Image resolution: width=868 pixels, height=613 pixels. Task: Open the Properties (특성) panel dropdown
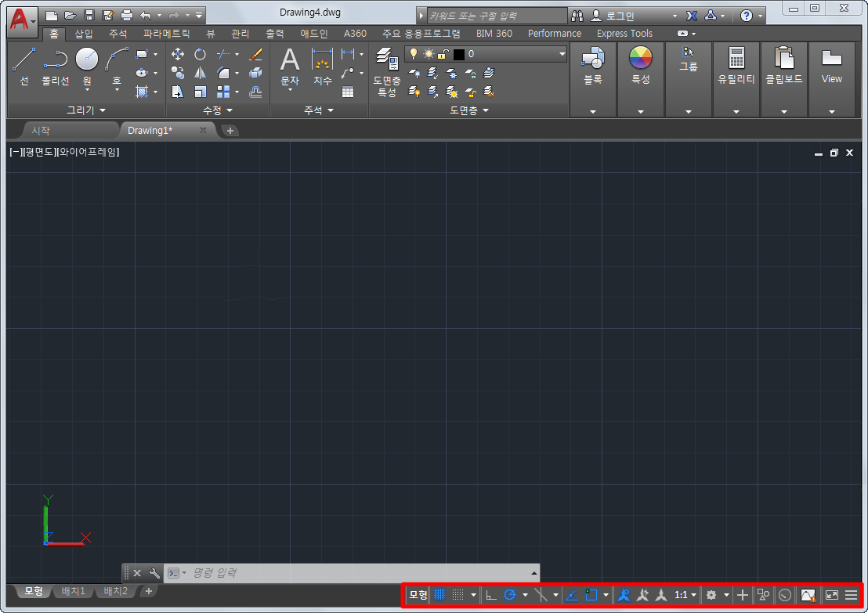641,112
